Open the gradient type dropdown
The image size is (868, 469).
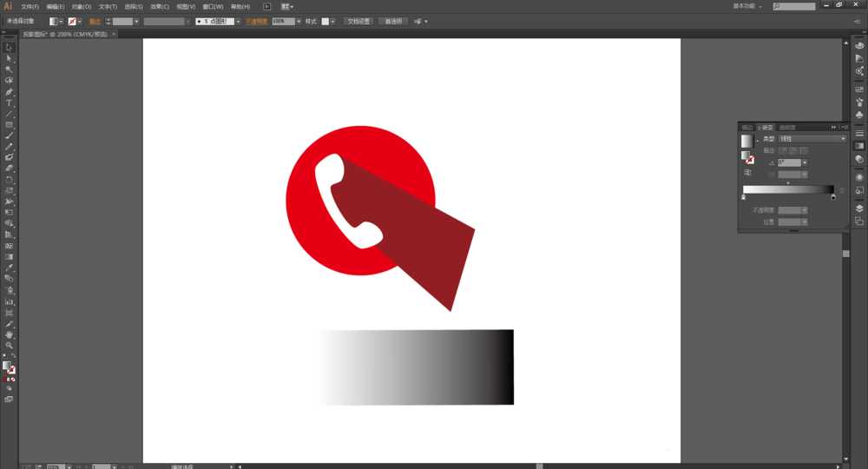click(x=842, y=139)
